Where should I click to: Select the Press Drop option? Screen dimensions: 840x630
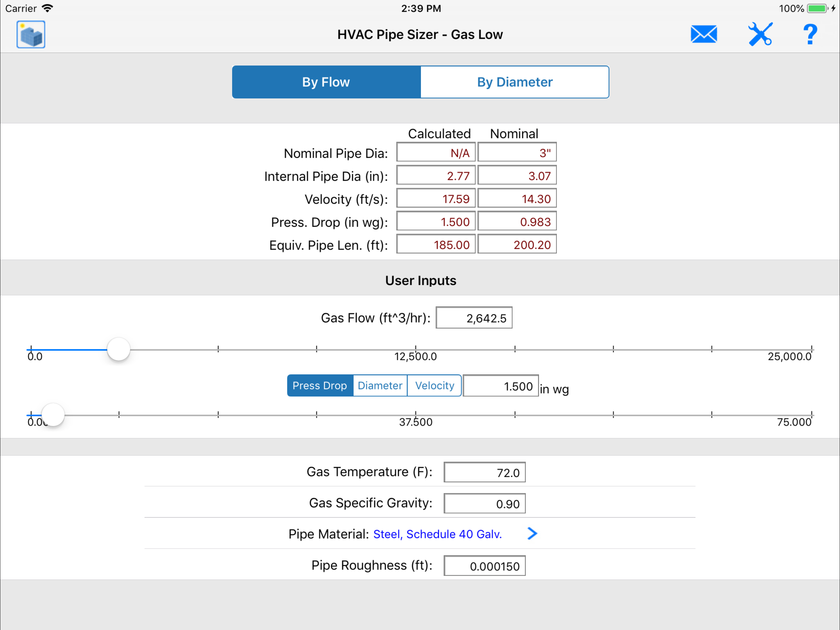tap(320, 386)
